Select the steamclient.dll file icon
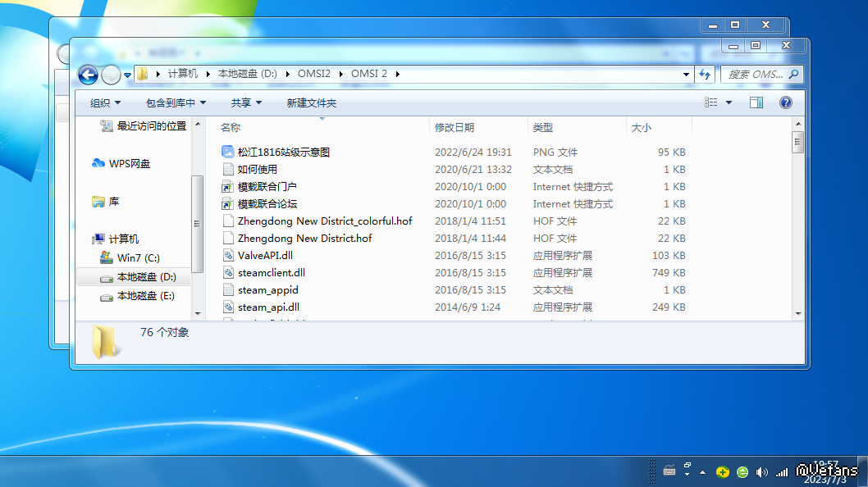The width and height of the screenshot is (868, 487). pos(227,272)
